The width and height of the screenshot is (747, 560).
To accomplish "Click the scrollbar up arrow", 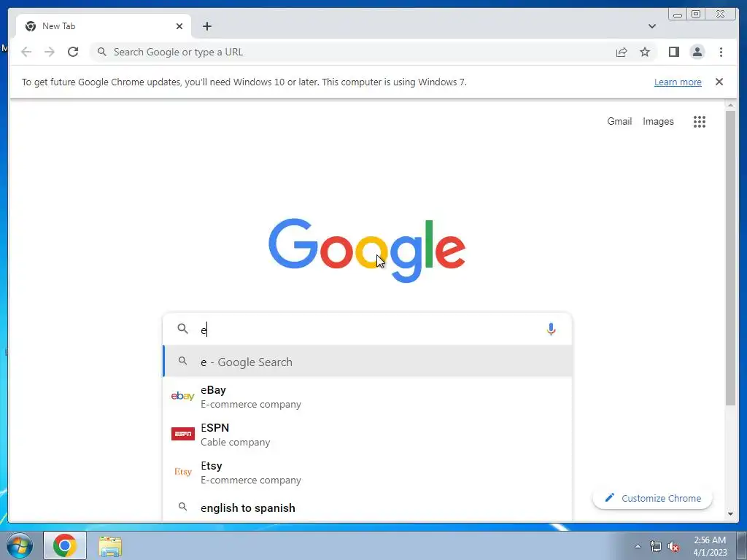I will click(x=730, y=105).
